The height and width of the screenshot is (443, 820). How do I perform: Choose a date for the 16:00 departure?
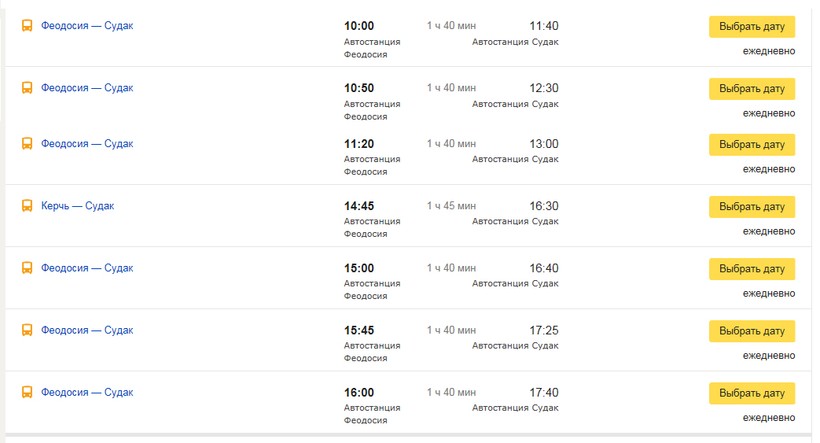tap(752, 393)
